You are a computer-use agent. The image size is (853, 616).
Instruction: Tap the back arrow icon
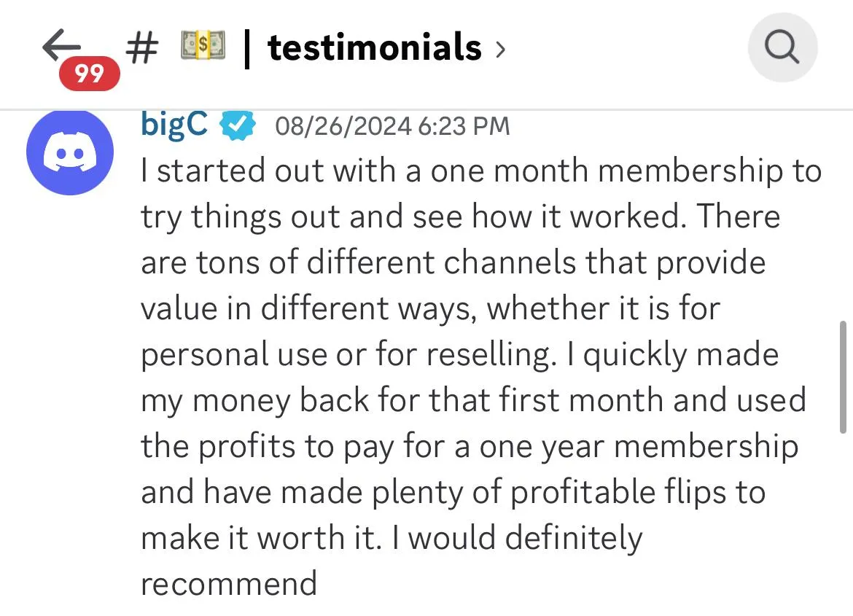coord(61,44)
